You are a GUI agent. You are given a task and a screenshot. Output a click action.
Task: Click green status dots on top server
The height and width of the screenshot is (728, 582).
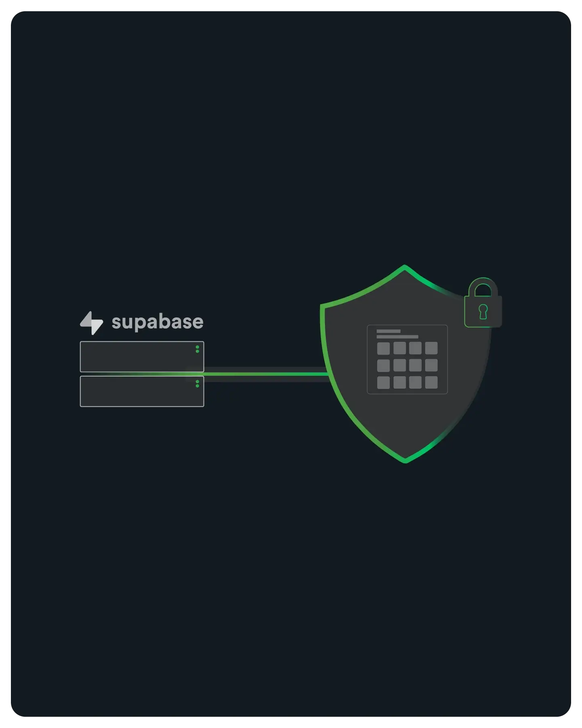[x=197, y=349]
